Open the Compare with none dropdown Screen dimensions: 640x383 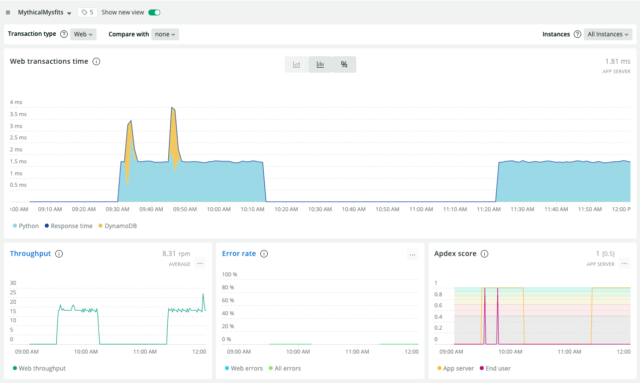pyautogui.click(x=165, y=34)
